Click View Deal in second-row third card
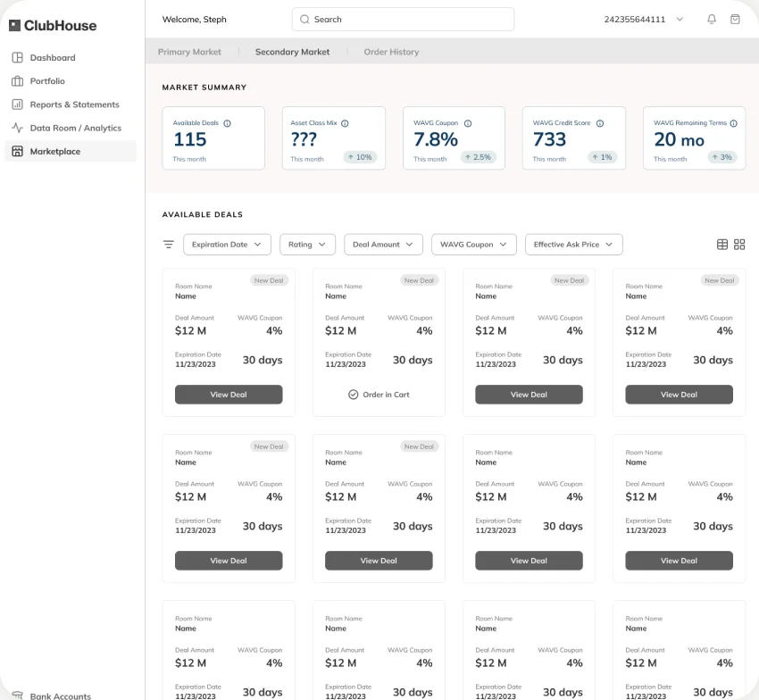 click(x=529, y=561)
